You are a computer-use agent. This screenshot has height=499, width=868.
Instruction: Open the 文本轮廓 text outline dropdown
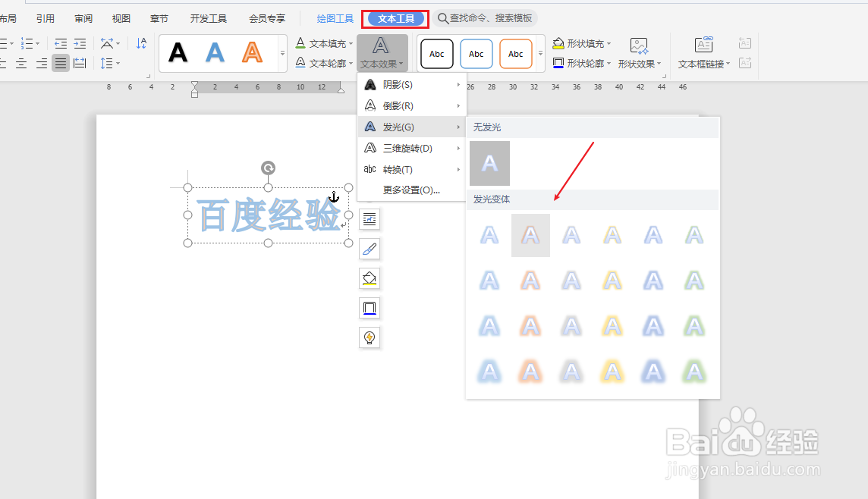click(x=324, y=63)
